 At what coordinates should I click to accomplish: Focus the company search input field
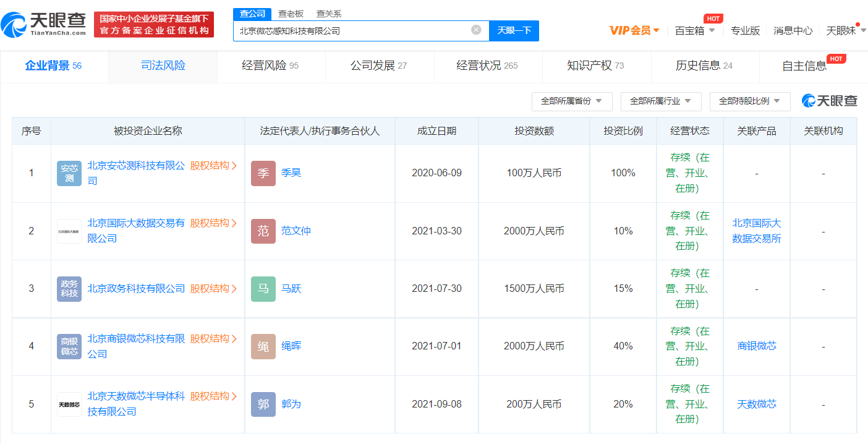tap(352, 30)
